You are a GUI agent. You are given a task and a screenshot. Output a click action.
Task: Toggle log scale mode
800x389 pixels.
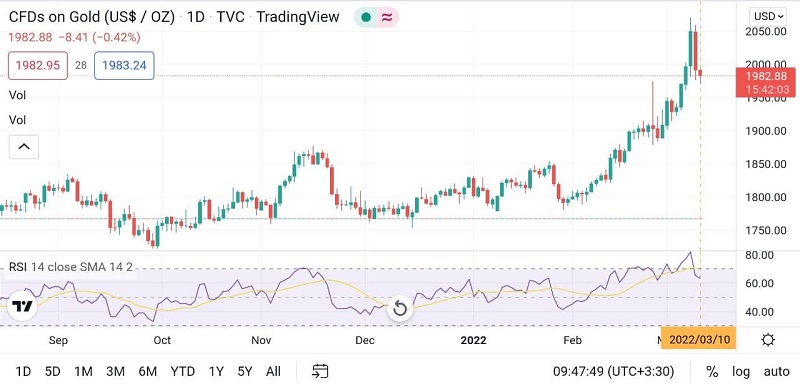click(741, 372)
